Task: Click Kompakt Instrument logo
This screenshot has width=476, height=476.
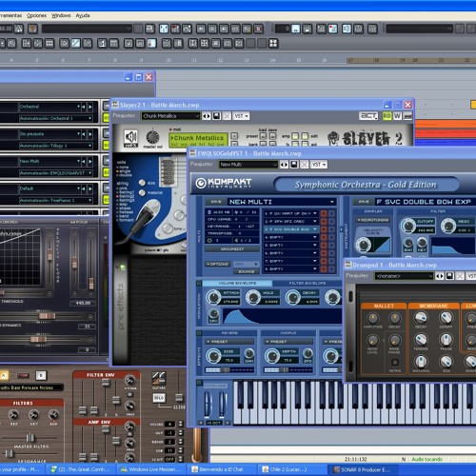Action: point(224,183)
